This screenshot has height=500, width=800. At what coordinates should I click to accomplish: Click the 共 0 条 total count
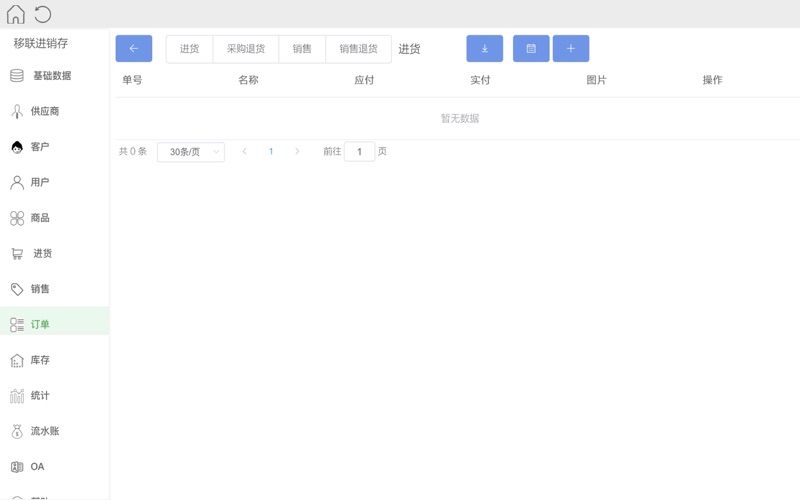(133, 152)
